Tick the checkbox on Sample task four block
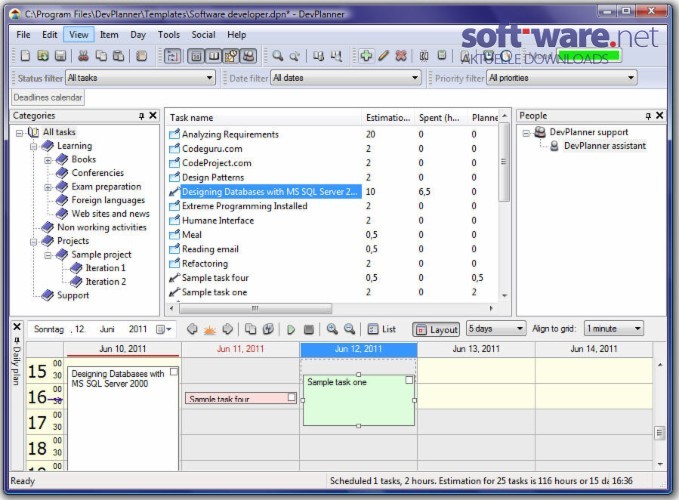Viewport: 679px width, 500px height. pos(291,397)
